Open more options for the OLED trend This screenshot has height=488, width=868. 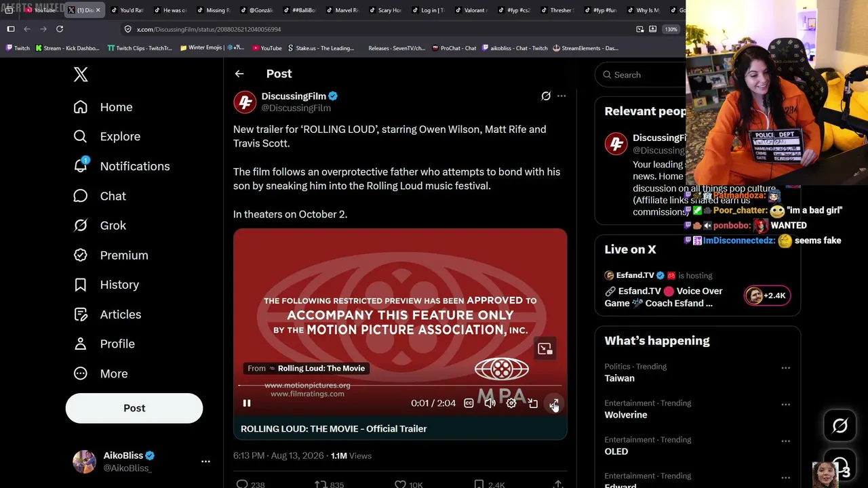click(785, 441)
